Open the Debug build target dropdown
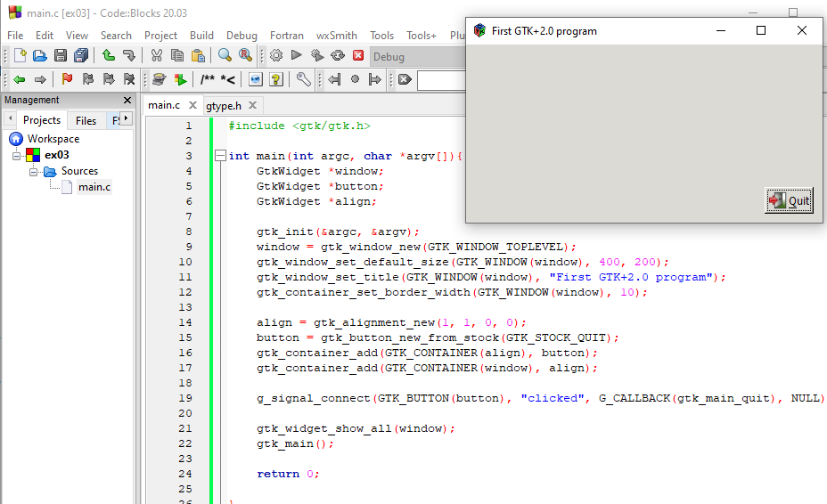Image resolution: width=827 pixels, height=504 pixels. coord(417,56)
